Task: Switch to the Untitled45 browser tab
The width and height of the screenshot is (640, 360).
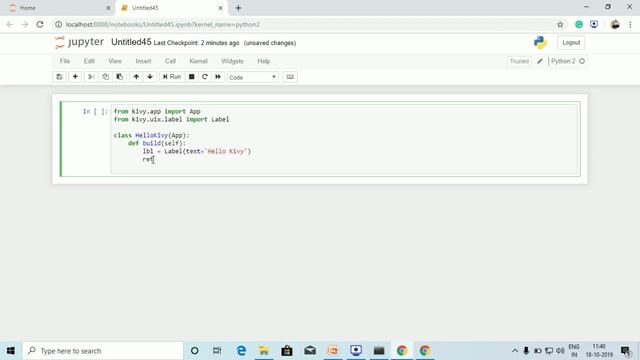Action: tap(171, 8)
